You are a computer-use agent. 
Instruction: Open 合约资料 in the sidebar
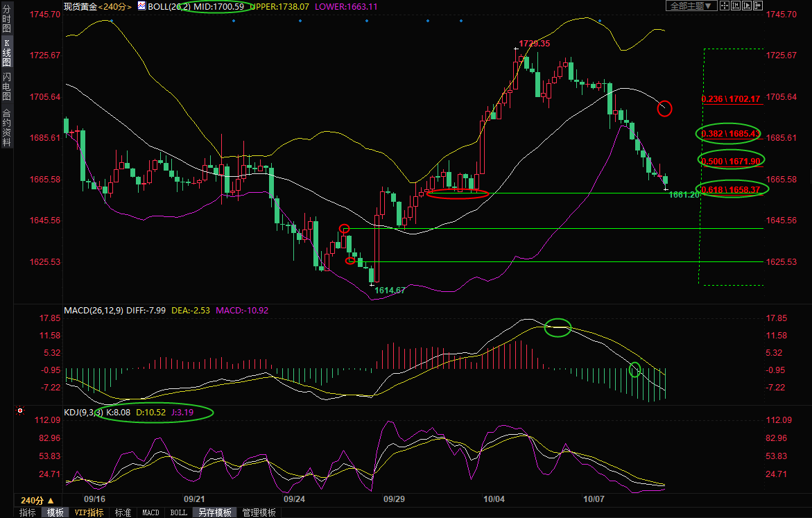pyautogui.click(x=6, y=127)
